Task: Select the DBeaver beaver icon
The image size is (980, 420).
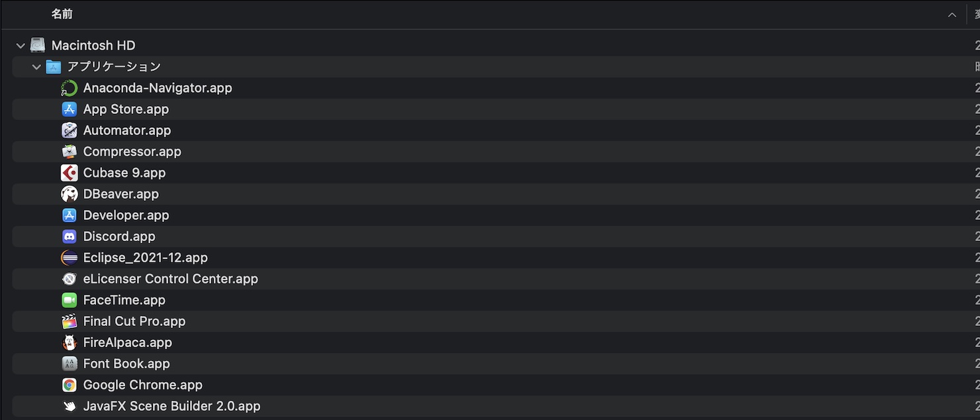Action: pyautogui.click(x=70, y=194)
